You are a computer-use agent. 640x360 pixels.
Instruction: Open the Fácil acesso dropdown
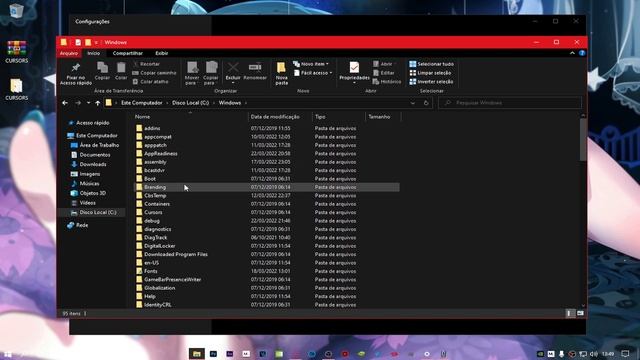click(313, 73)
